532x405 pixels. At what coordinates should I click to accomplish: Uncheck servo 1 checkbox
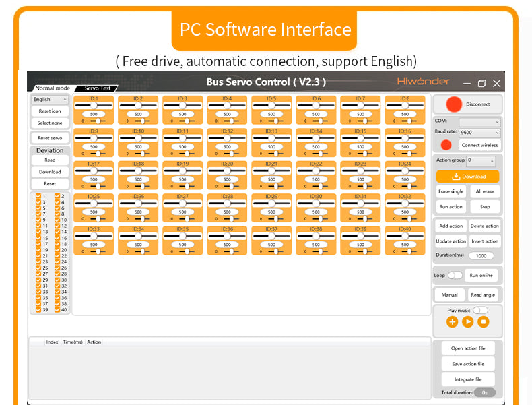tap(38, 196)
